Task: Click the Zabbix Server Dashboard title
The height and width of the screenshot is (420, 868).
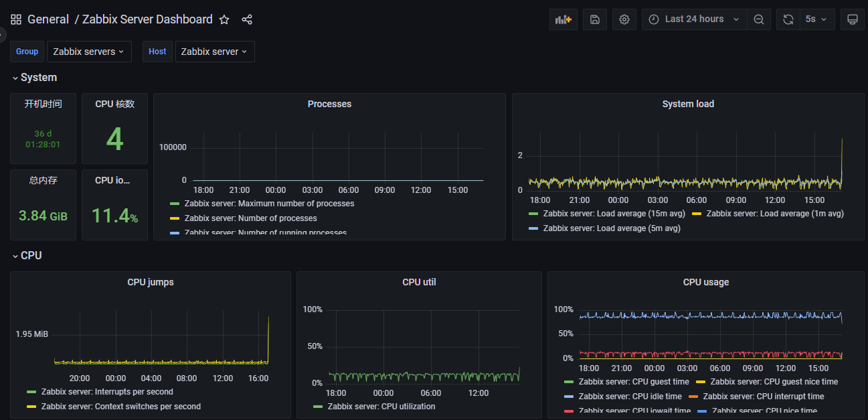Action: [x=147, y=19]
